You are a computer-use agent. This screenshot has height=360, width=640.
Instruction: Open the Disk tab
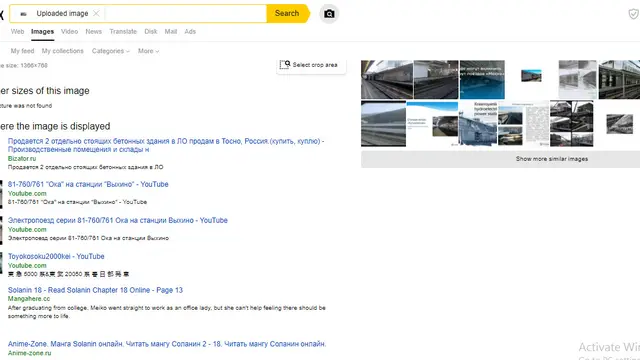pyautogui.click(x=151, y=31)
